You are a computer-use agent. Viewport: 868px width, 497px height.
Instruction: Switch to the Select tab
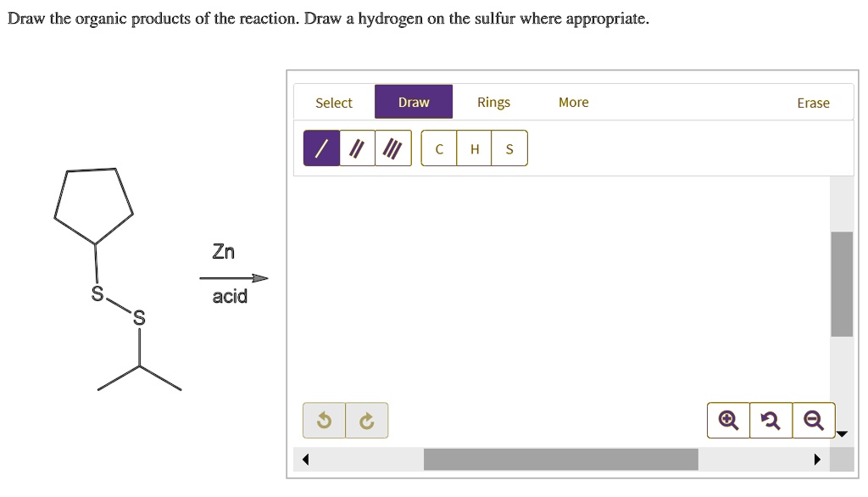[x=333, y=102]
